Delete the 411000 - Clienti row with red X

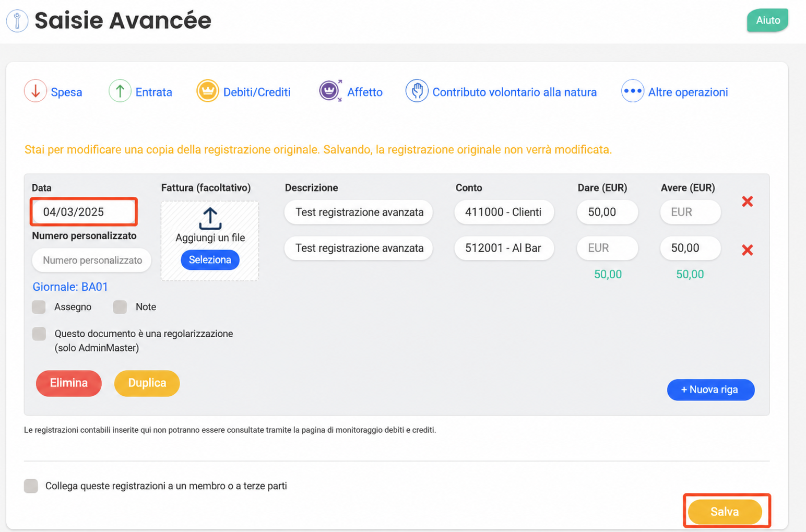pos(748,202)
